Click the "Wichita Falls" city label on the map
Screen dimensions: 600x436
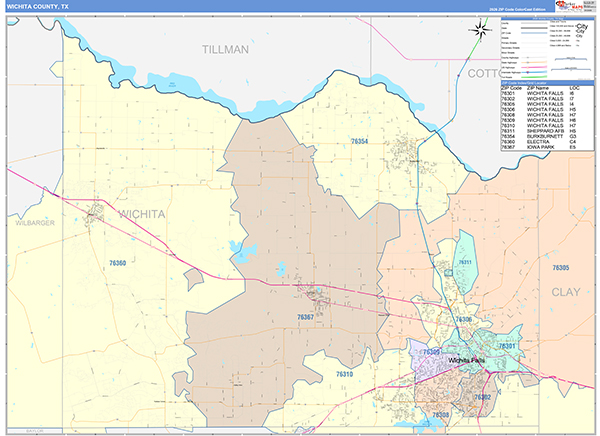466,360
